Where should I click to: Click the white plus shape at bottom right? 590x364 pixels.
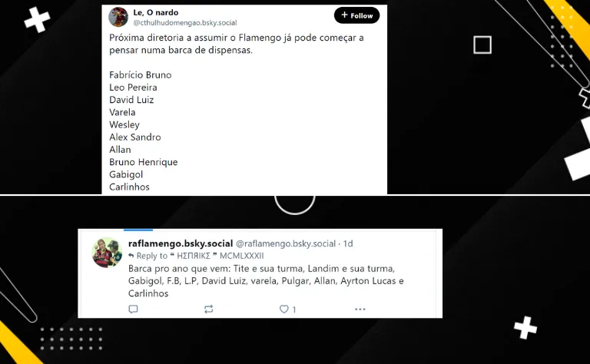[x=525, y=328]
